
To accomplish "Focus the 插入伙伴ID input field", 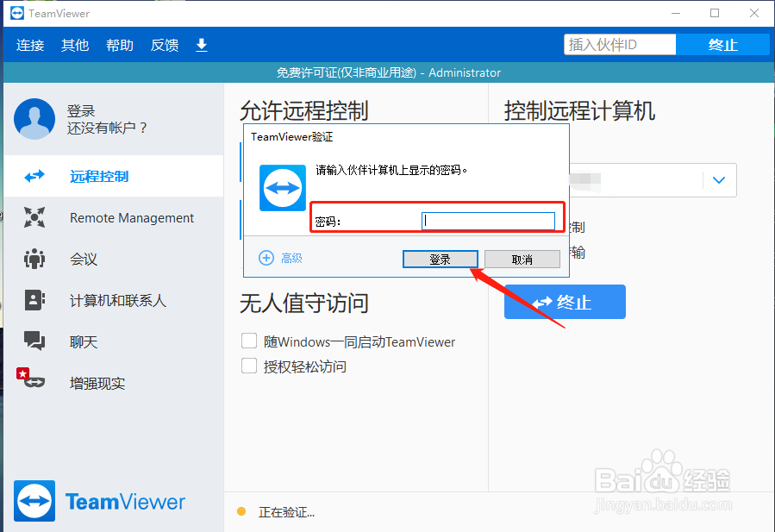I will click(x=620, y=45).
